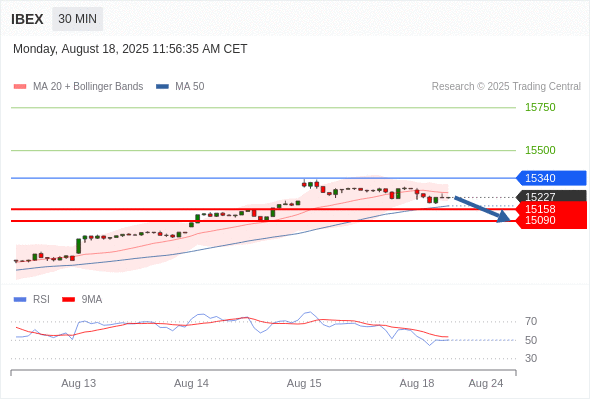Click the Aug 15 date axis label
The image size is (590, 400).
click(304, 383)
